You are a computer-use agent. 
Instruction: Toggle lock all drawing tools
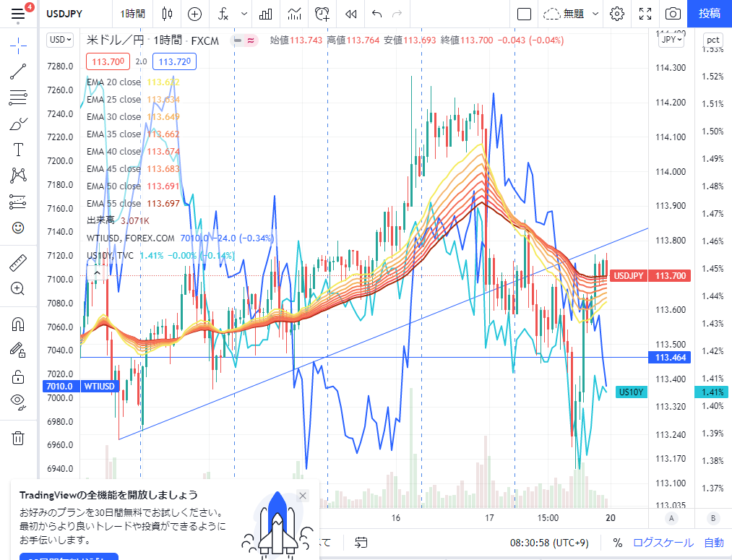tap(18, 376)
